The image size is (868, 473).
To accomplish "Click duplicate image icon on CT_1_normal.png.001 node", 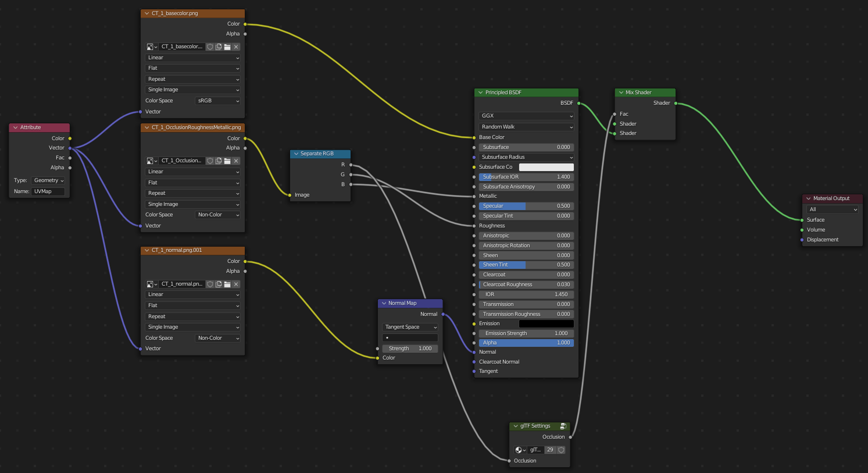I will [218, 284].
